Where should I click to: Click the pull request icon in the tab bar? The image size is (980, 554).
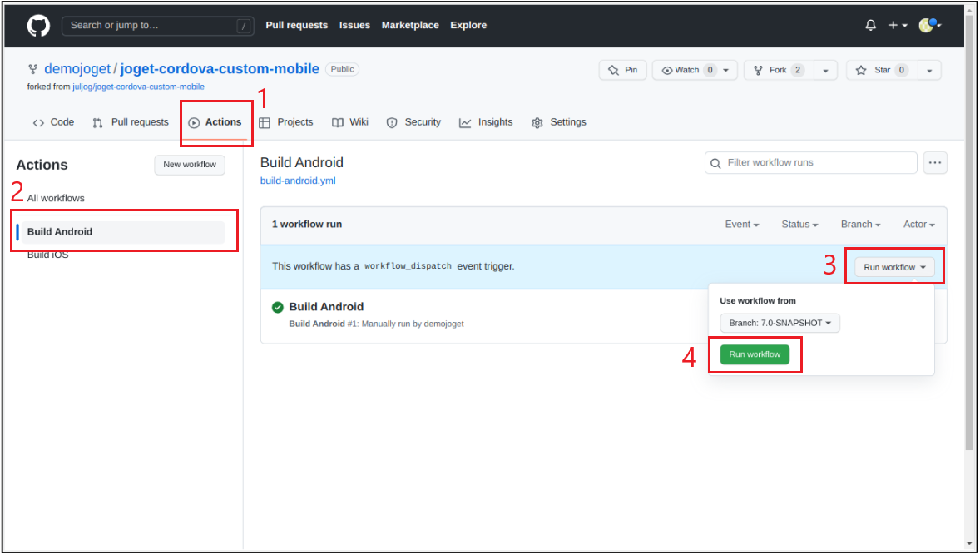(97, 123)
